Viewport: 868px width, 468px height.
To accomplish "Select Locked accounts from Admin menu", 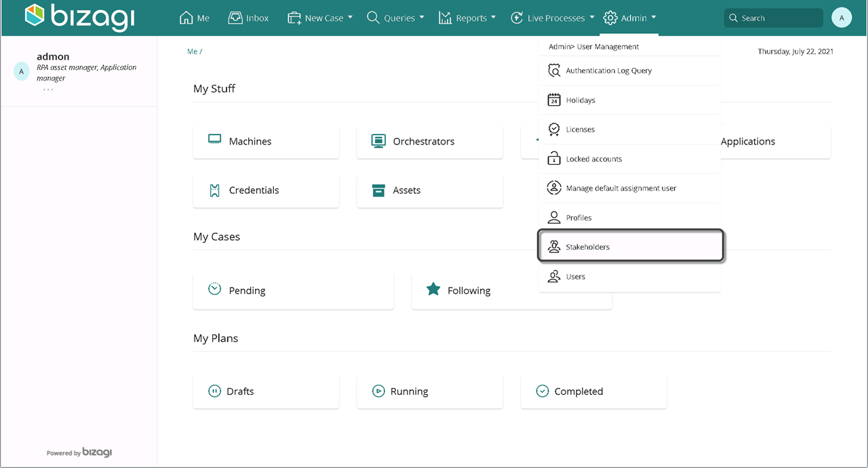I will point(629,159).
